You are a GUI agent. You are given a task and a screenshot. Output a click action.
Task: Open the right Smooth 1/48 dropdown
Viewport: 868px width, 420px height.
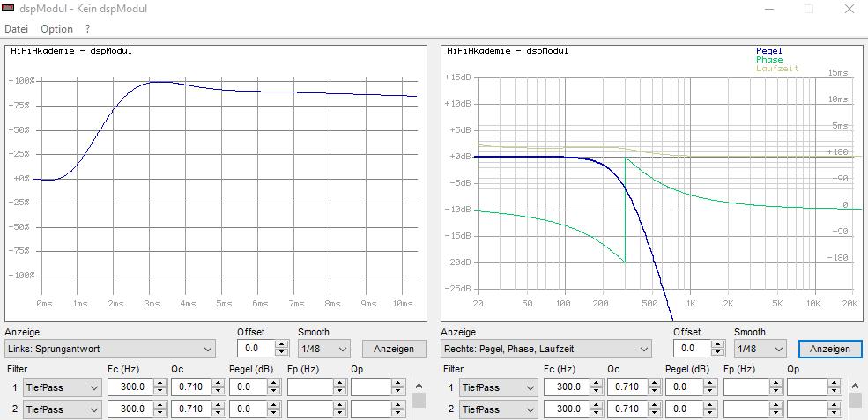point(760,349)
